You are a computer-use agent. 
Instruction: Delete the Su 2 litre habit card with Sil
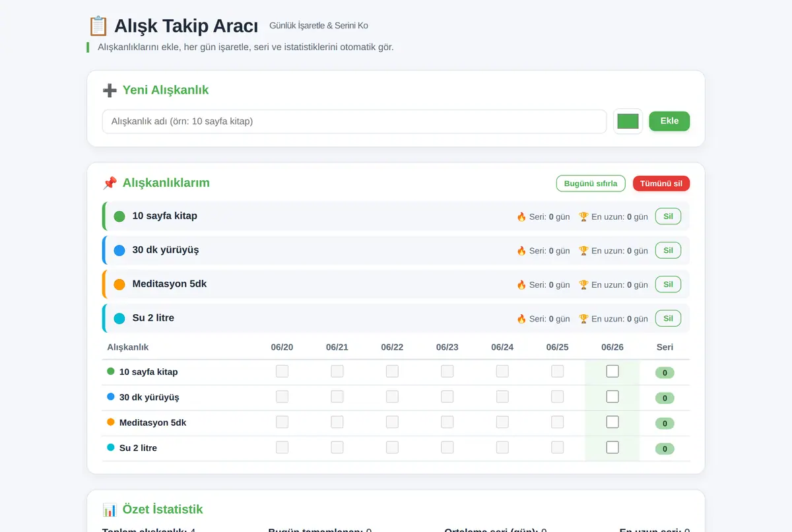coord(668,318)
